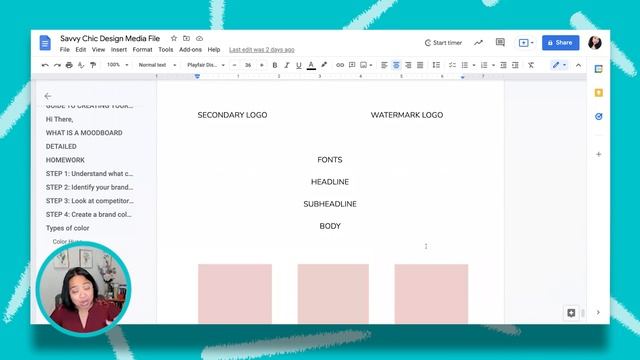Insert a numbered list
The width and height of the screenshot is (640, 360).
coord(484,65)
